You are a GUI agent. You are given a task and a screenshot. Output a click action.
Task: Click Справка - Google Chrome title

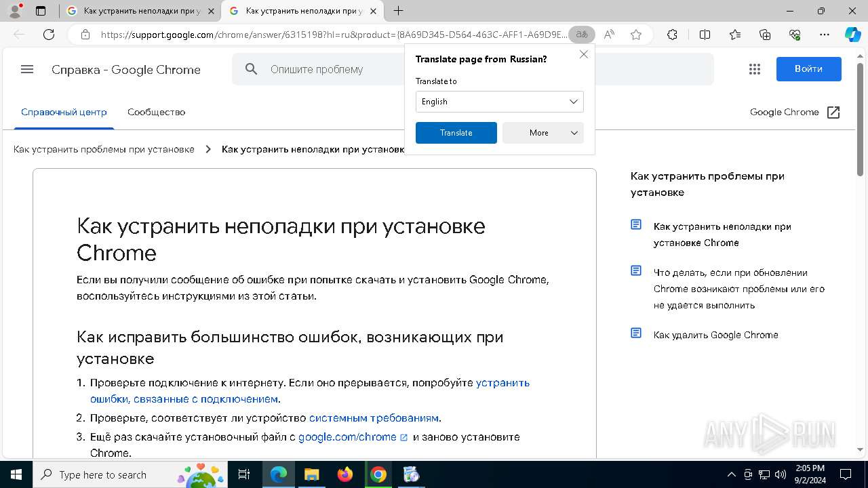[126, 70]
